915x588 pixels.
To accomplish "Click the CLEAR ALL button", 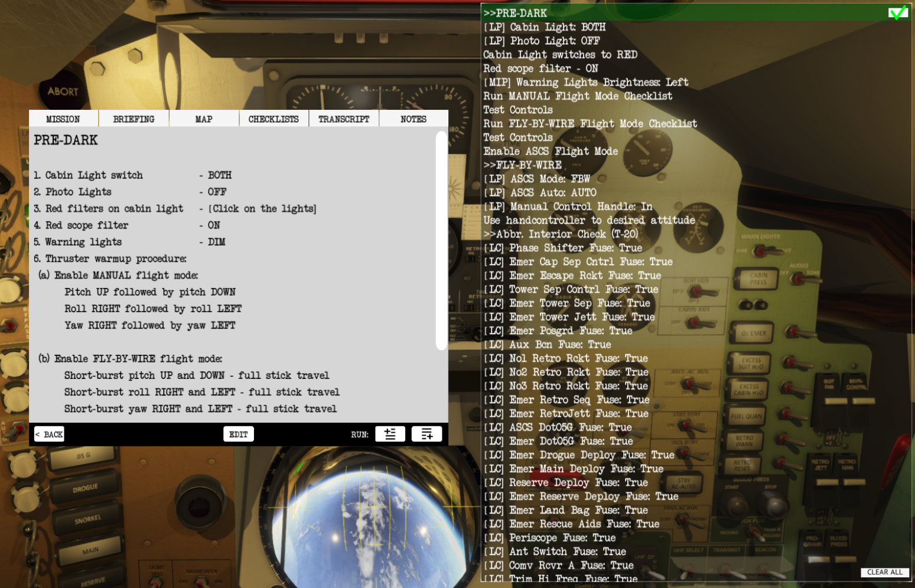I will [884, 572].
